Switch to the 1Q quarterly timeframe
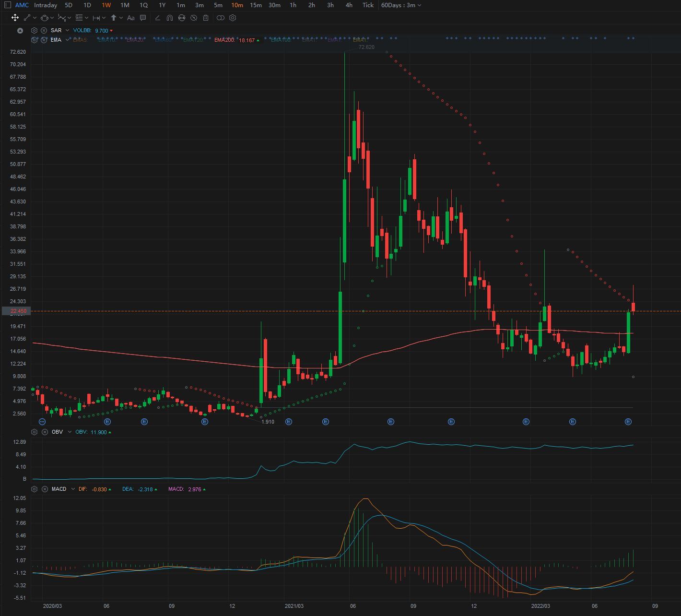This screenshot has width=681, height=616. tap(143, 5)
